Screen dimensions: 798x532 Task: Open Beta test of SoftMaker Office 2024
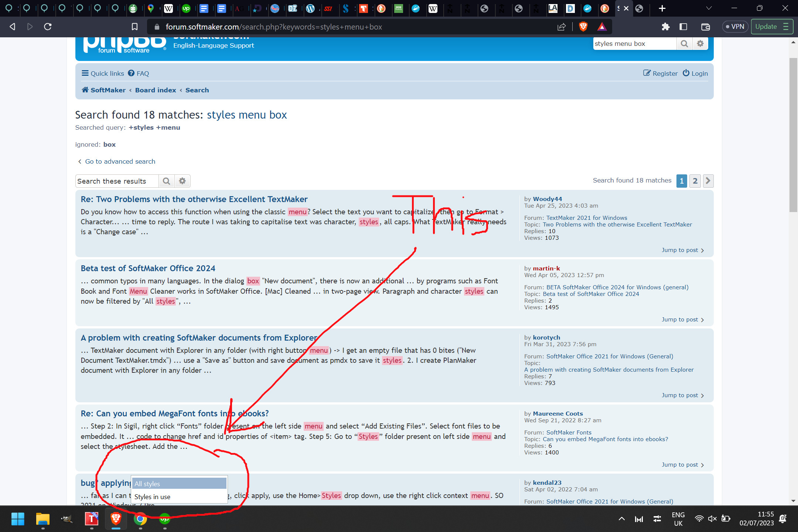tap(148, 268)
